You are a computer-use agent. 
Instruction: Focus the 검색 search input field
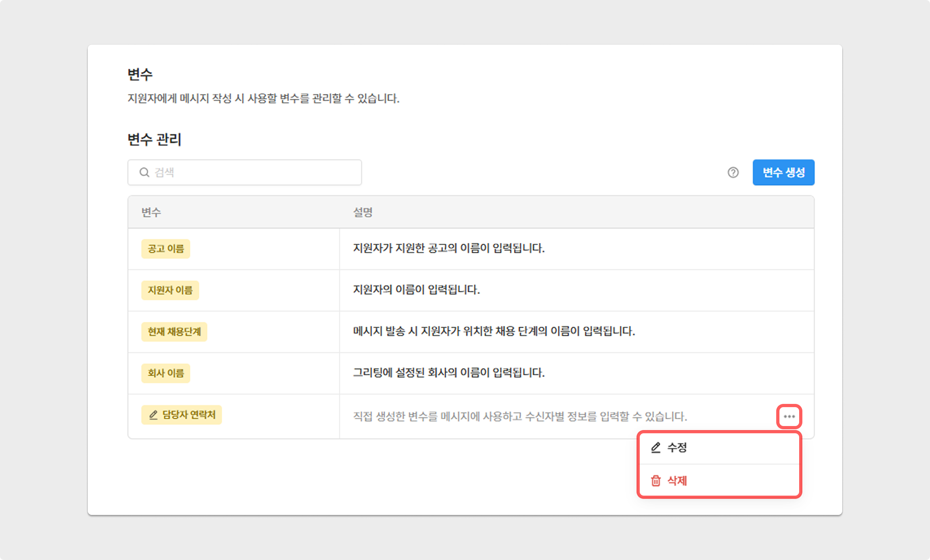coord(254,173)
